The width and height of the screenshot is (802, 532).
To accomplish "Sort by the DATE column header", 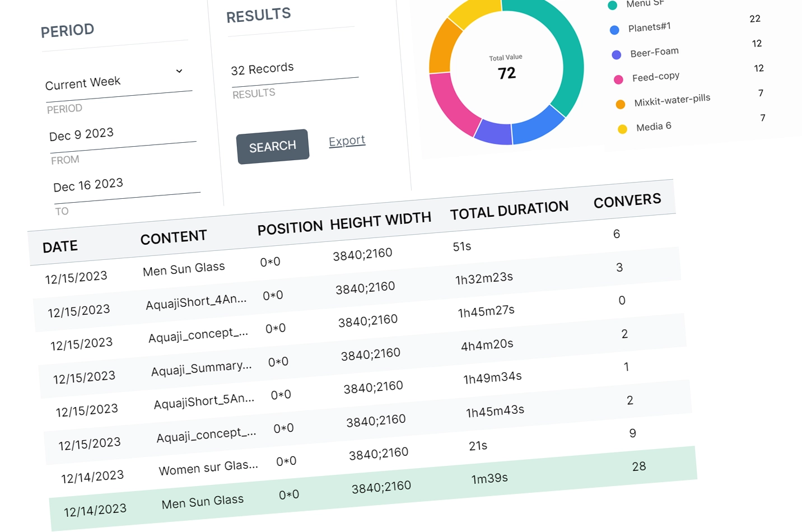I will pos(60,246).
